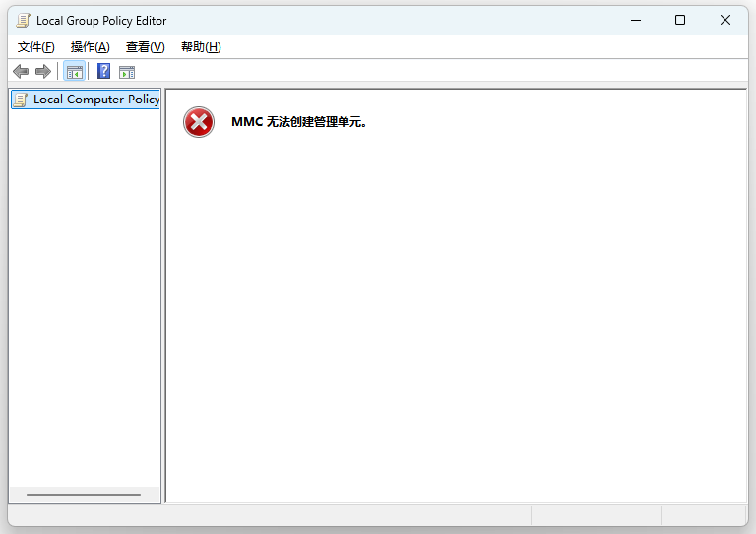Screen dimensions: 756x534
Task: Maximize the Local Group Policy Editor window
Action: (x=680, y=21)
